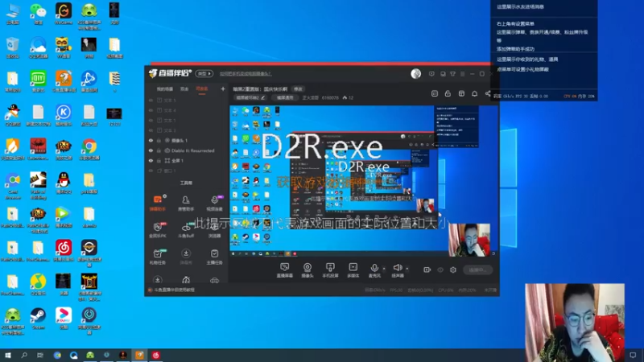The width and height of the screenshot is (644, 362).
Task: Open settings gear beside the live button
Action: click(453, 269)
